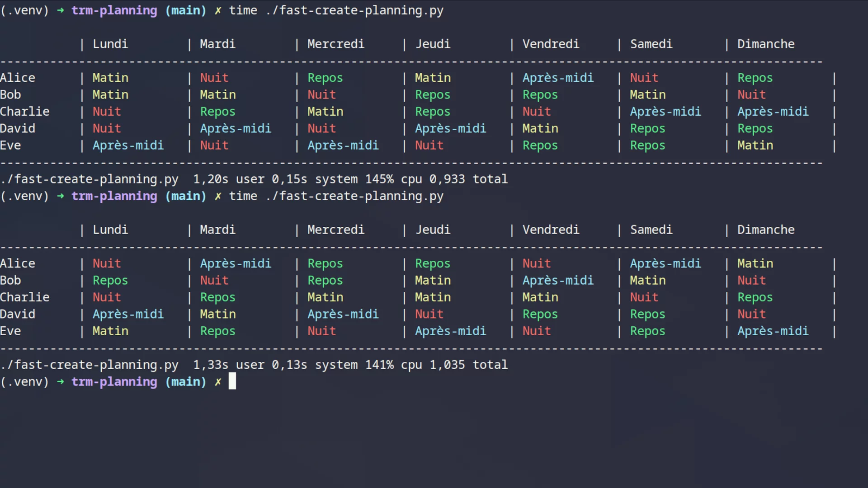
Task: Click Eve's "Après-midi" shift on Mercredi first table
Action: [x=343, y=145]
